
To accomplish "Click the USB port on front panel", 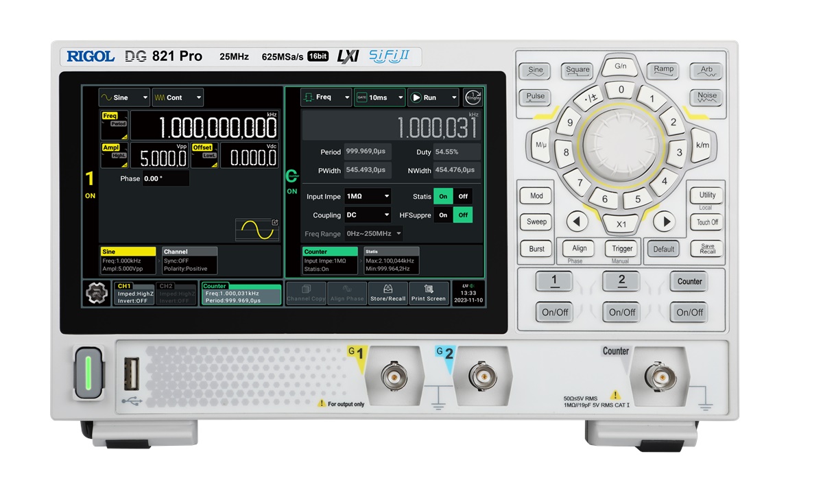I will tap(131, 375).
